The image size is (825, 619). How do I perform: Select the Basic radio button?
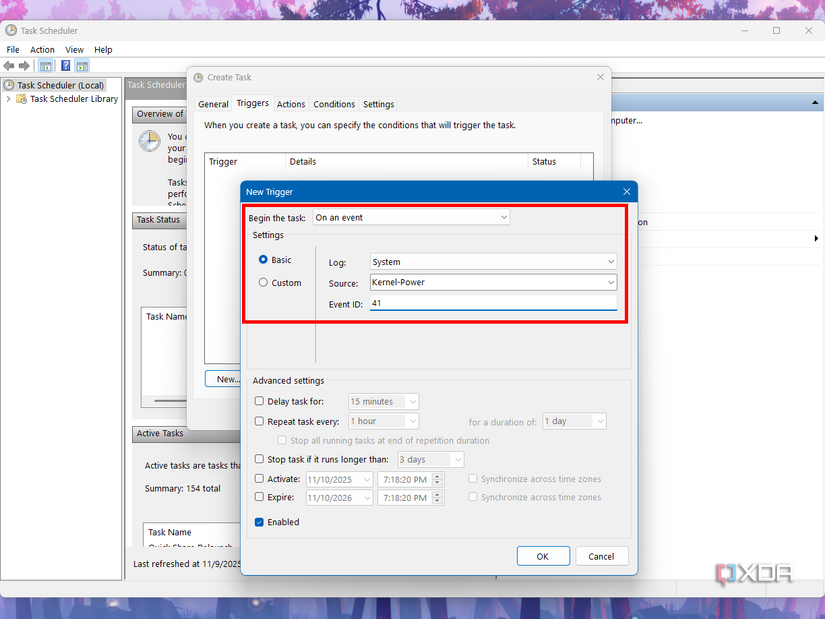point(263,260)
